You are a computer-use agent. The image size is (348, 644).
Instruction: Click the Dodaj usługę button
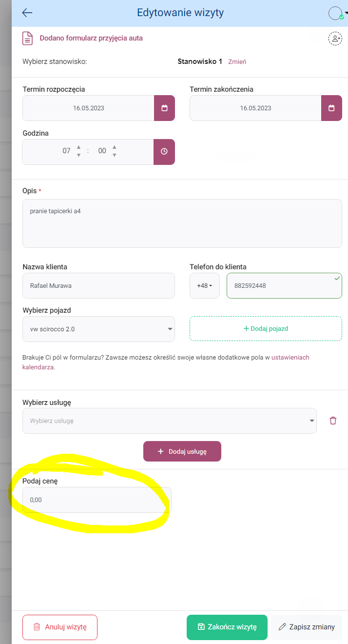(x=182, y=451)
